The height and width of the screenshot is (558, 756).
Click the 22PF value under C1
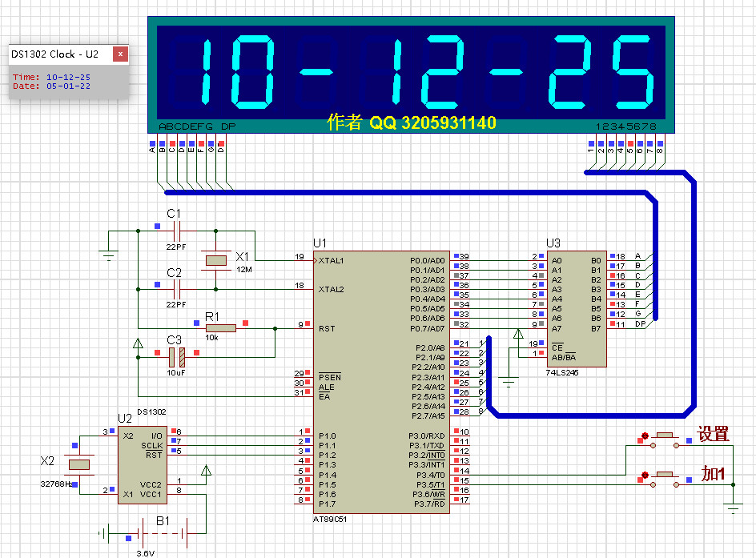176,247
